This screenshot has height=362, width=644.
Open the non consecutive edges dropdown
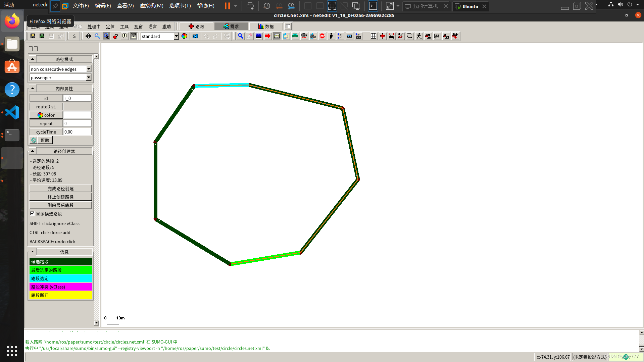pos(89,69)
